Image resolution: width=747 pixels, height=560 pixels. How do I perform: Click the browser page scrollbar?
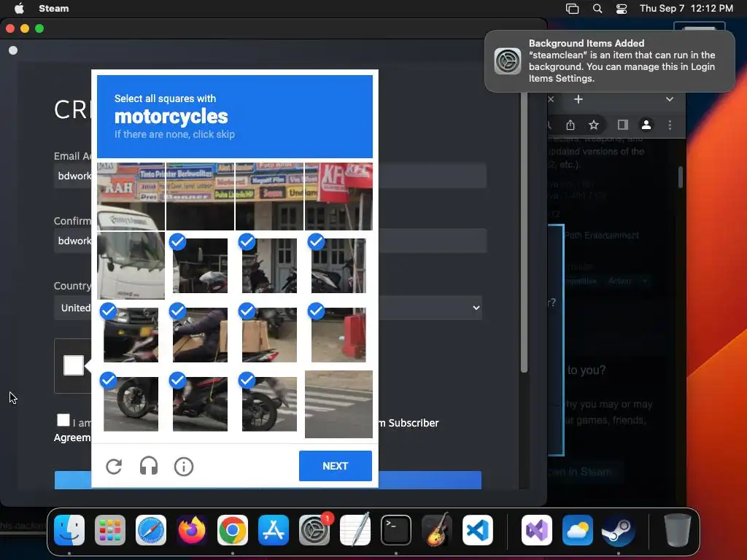pos(681,176)
